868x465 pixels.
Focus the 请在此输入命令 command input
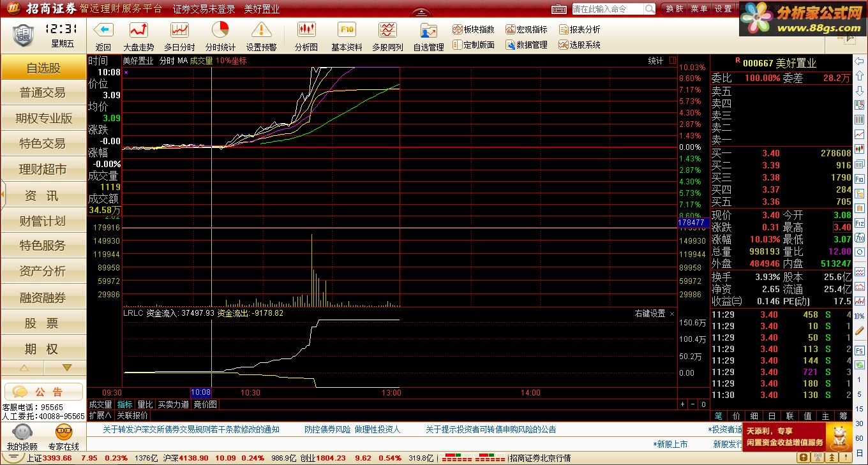tap(608, 9)
